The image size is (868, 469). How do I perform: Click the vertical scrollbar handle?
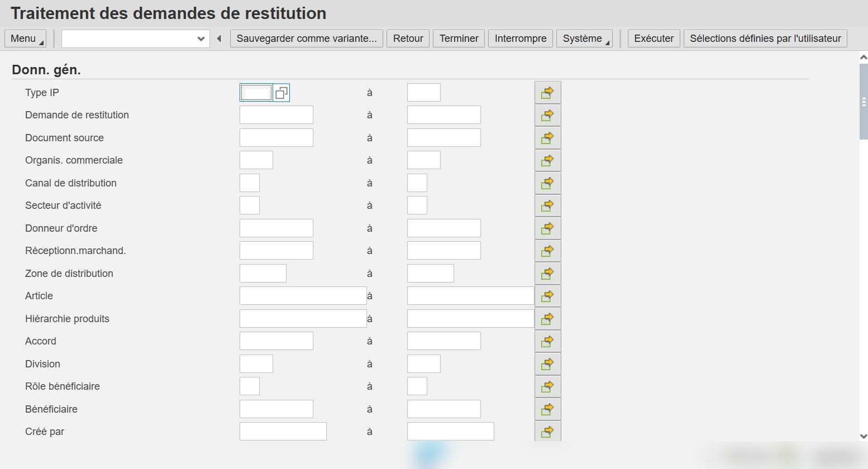tap(864, 102)
